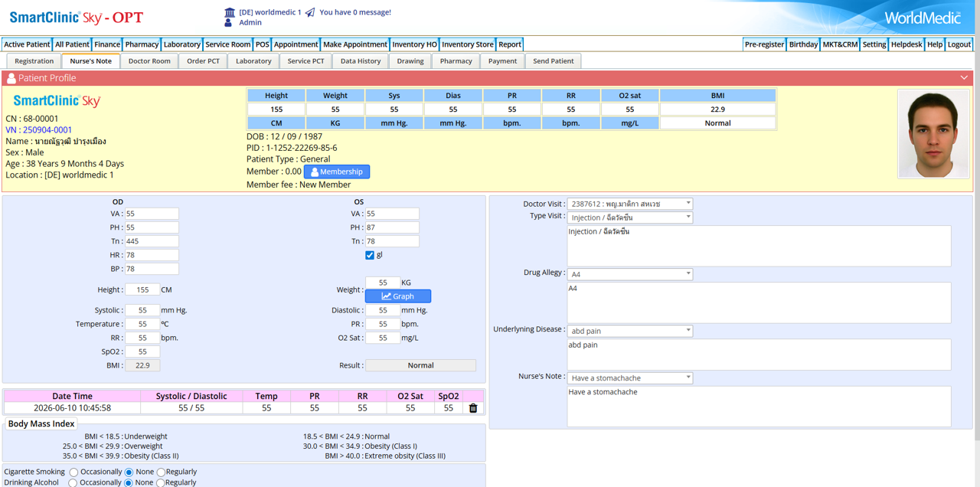Open the Service Room menu
This screenshot has height=487, width=980.
click(x=228, y=44)
